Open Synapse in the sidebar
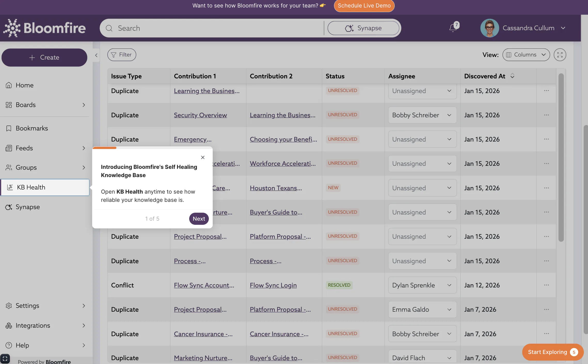The image size is (588, 364). (x=28, y=207)
